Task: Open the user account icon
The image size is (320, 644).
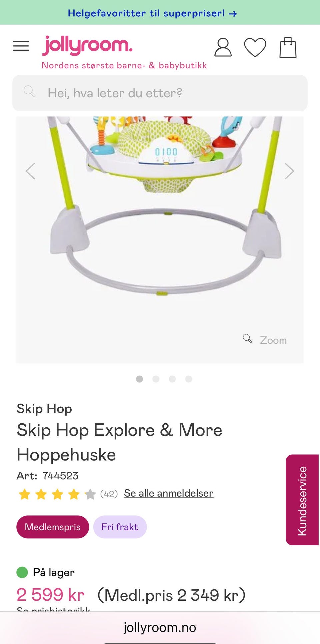Action: [x=223, y=47]
